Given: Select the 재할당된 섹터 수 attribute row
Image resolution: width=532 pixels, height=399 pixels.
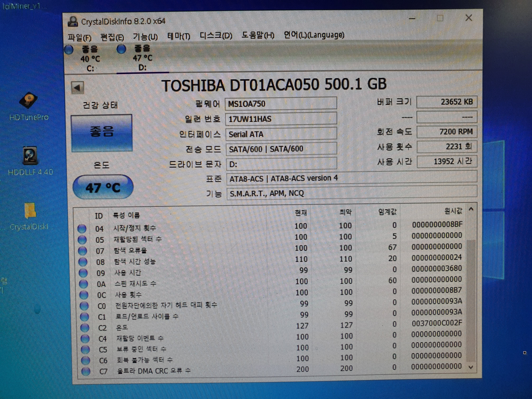Looking at the screenshot, I should click(x=270, y=238).
